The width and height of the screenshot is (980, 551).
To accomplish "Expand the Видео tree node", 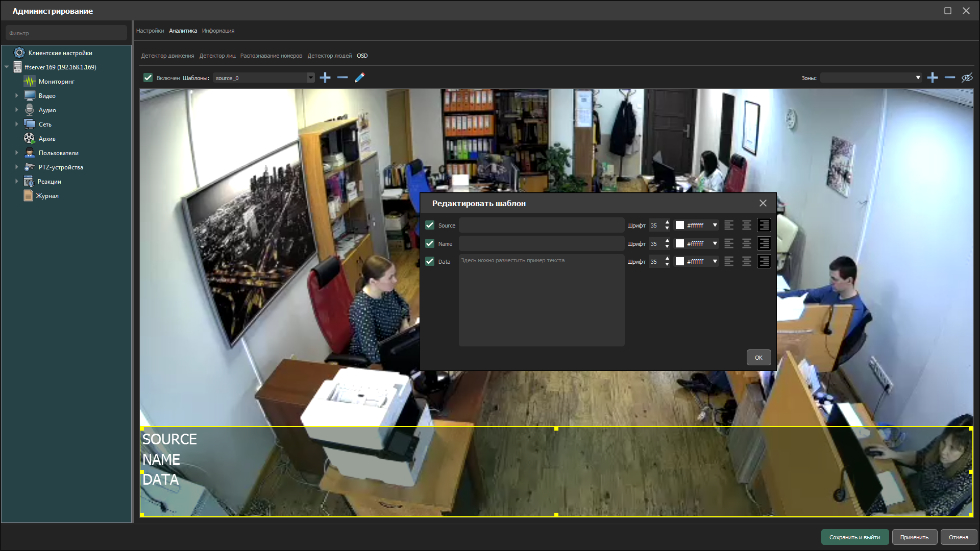I will [16, 96].
